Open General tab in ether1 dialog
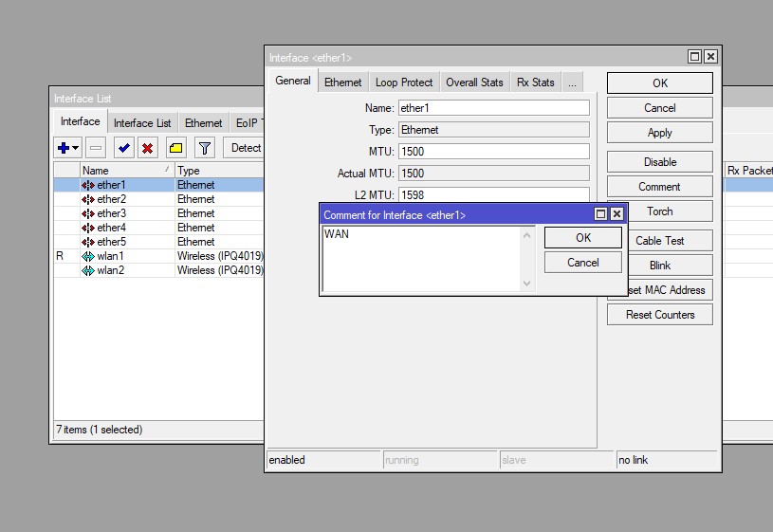The height and width of the screenshot is (532, 773). pyautogui.click(x=293, y=81)
